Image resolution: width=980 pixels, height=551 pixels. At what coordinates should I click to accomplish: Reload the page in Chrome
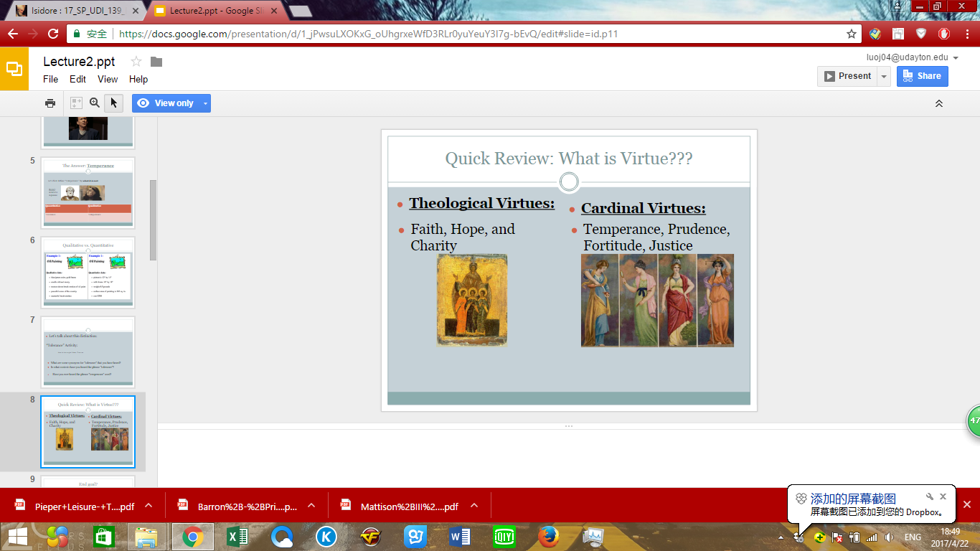point(52,34)
